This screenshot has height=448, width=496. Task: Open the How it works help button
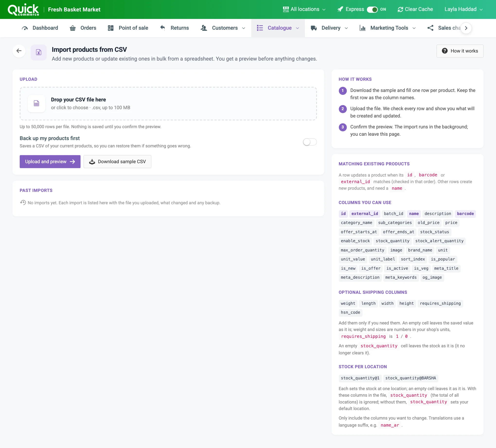tap(460, 51)
